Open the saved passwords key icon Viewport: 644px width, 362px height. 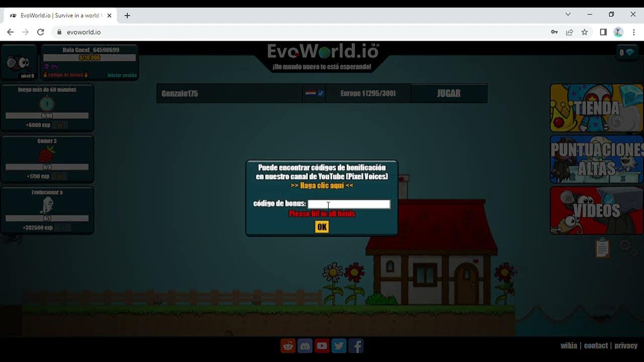(x=554, y=32)
